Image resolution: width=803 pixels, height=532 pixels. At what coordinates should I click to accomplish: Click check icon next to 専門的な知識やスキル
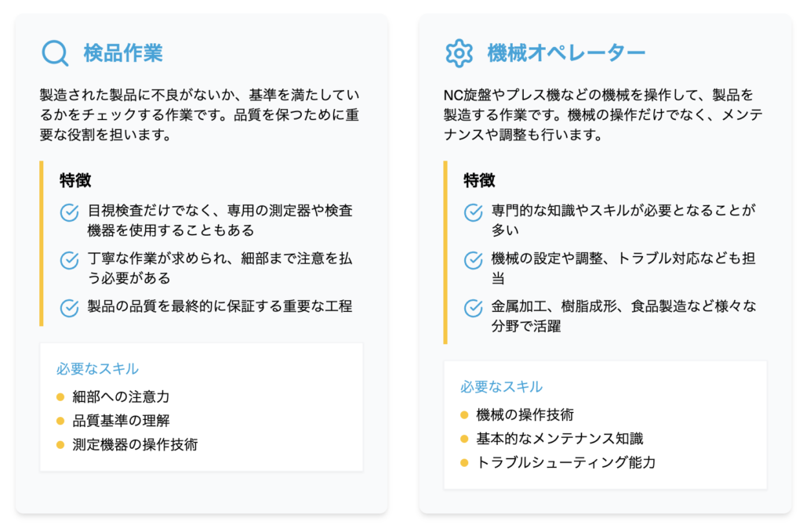[474, 212]
